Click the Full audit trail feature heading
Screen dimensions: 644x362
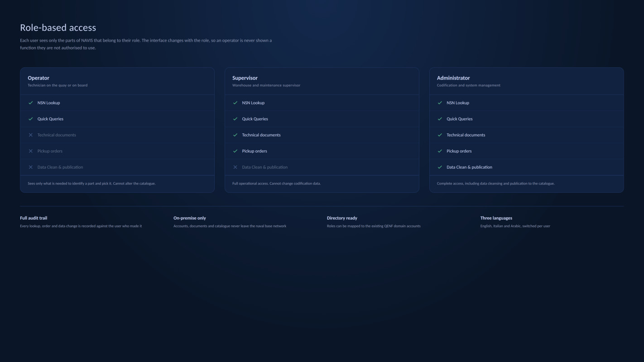coord(34,218)
